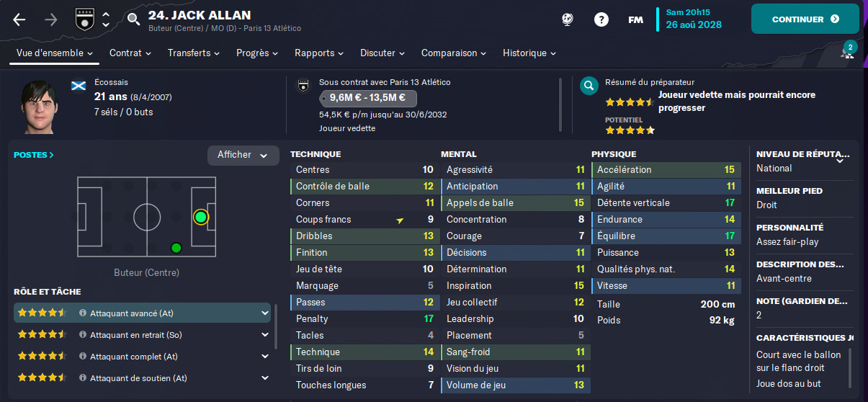The height and width of the screenshot is (402, 868).
Task: Open the FM menu logo
Action: [x=635, y=19]
